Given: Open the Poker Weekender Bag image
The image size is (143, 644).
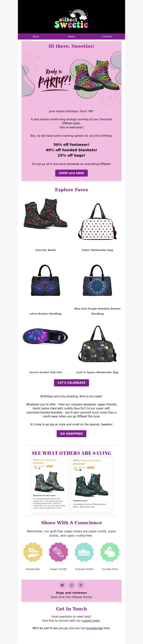Looking at the screenshot, I should 97,221.
